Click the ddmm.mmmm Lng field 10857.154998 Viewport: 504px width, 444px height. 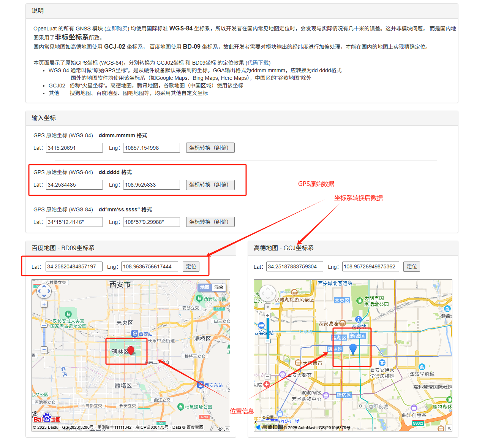[152, 148]
